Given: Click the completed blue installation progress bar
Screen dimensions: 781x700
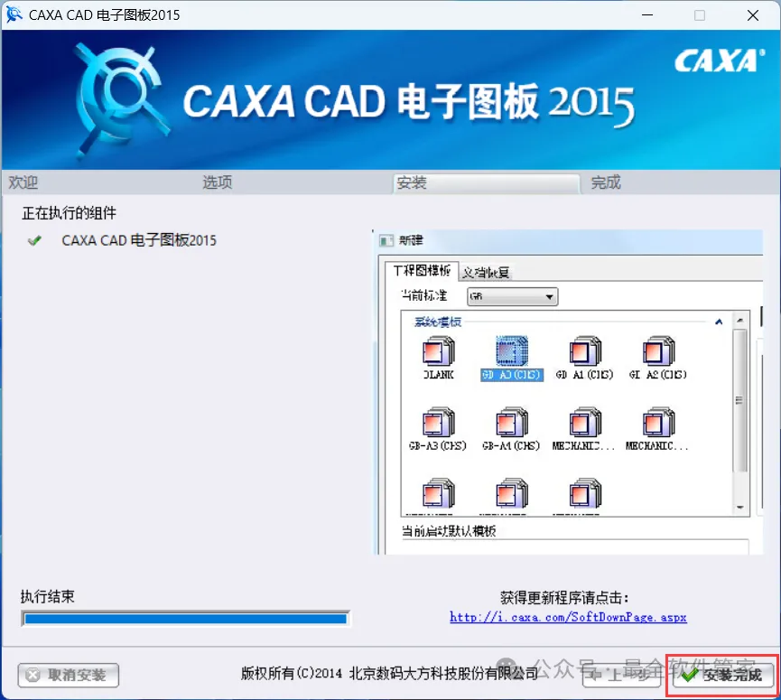Looking at the screenshot, I should click(186, 619).
